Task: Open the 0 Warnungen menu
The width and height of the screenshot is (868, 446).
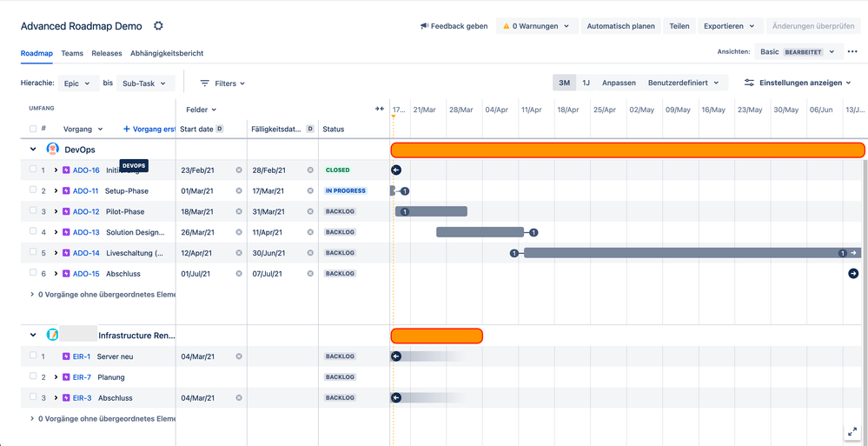Action: pos(536,26)
